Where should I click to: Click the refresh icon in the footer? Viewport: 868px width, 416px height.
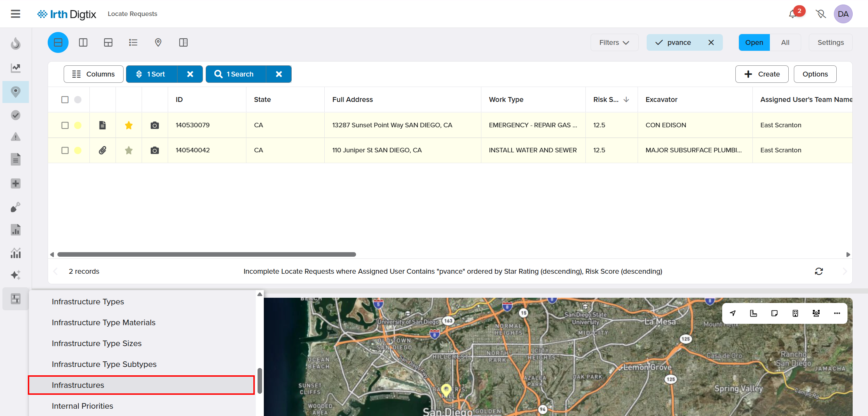[x=819, y=271]
